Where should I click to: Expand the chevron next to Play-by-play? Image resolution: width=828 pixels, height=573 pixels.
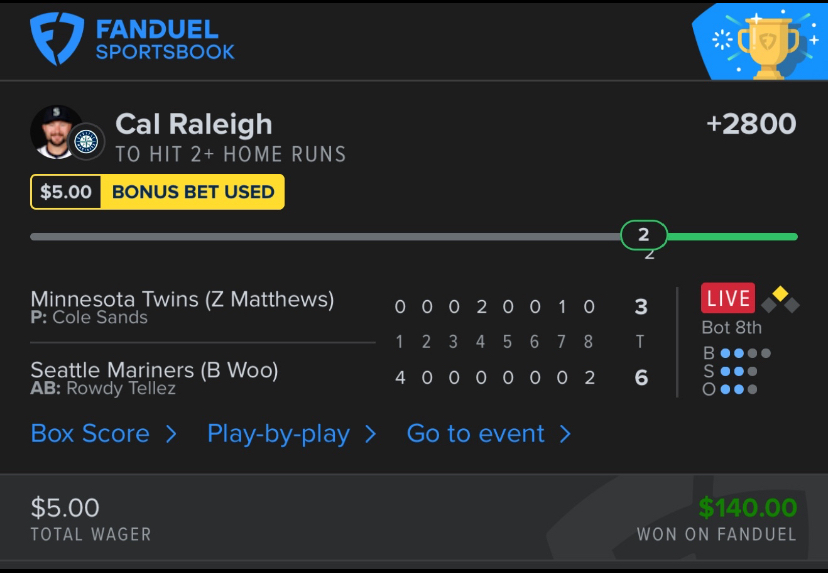371,434
